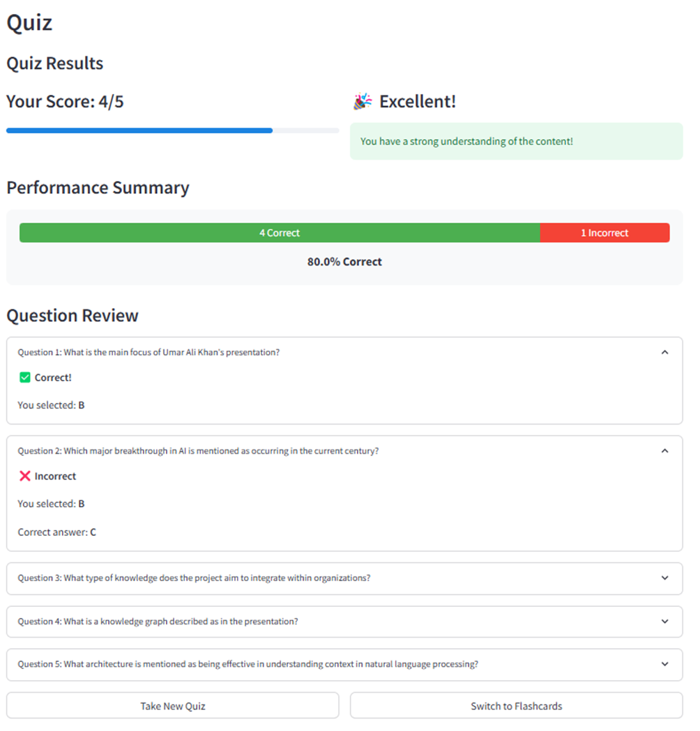Collapse Question 2 using its chevron

tap(664, 451)
